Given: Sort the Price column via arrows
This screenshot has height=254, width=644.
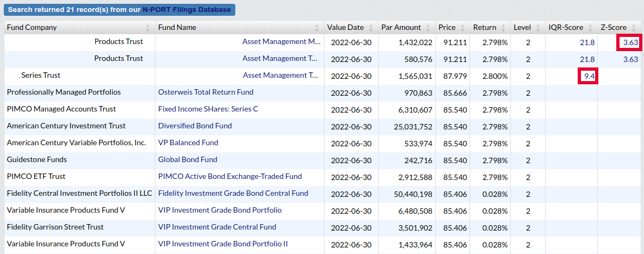Looking at the screenshot, I should [x=462, y=28].
